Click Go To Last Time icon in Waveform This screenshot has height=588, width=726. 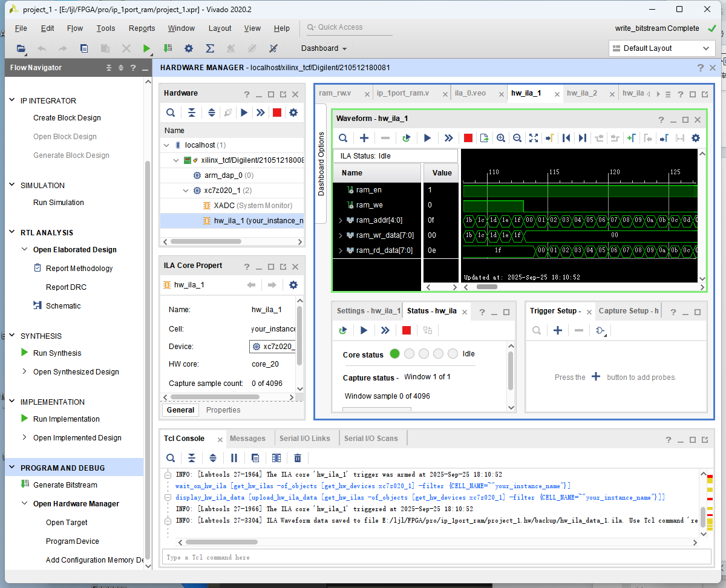(582, 138)
